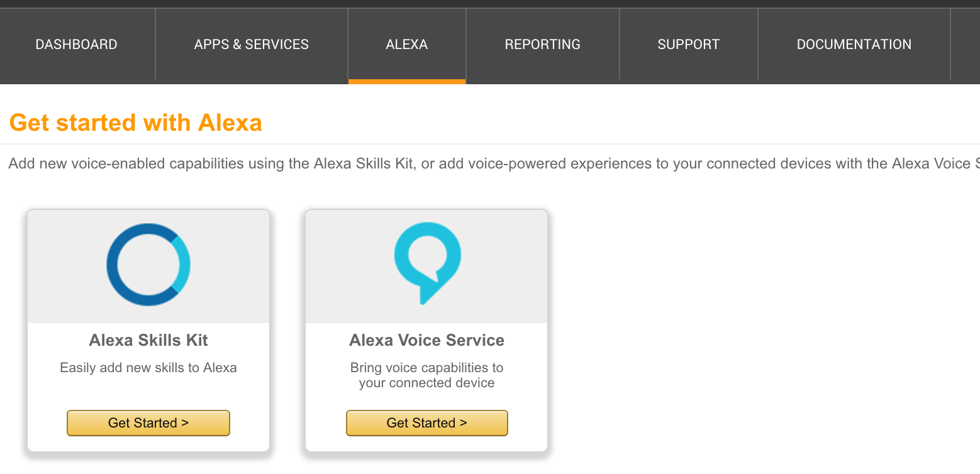The width and height of the screenshot is (980, 474).
Task: Click the 'Easily add new skills to Alexa' text
Action: pyautogui.click(x=148, y=368)
